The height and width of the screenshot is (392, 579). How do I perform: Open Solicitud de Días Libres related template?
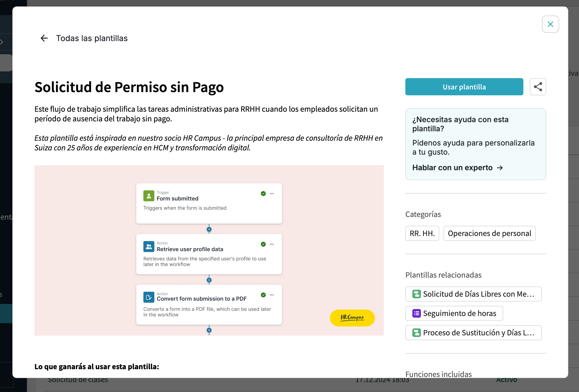[x=473, y=294]
